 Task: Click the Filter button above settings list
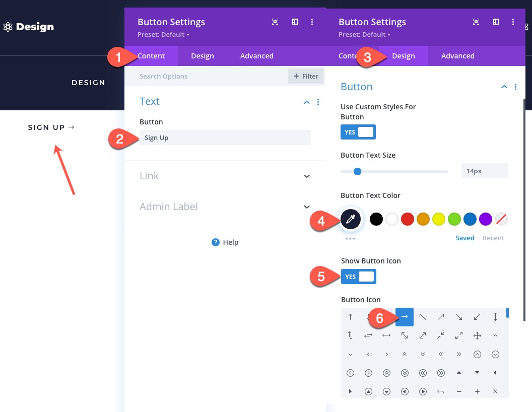[305, 76]
